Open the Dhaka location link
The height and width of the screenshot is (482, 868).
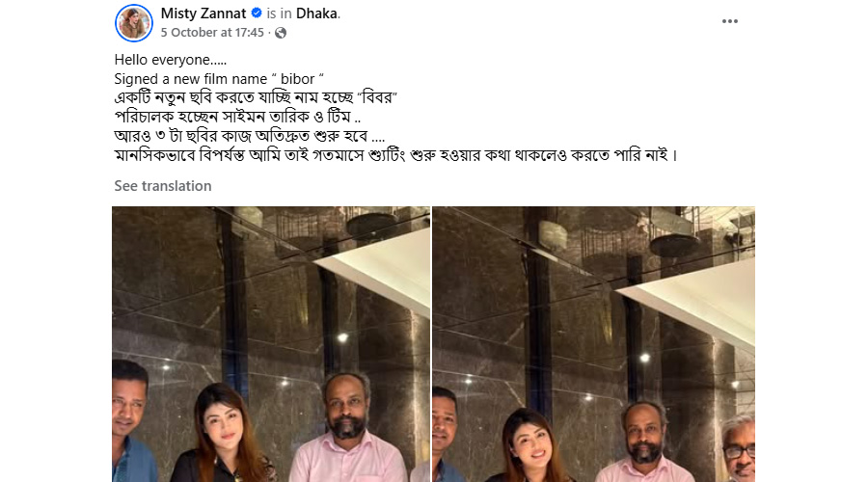[316, 13]
